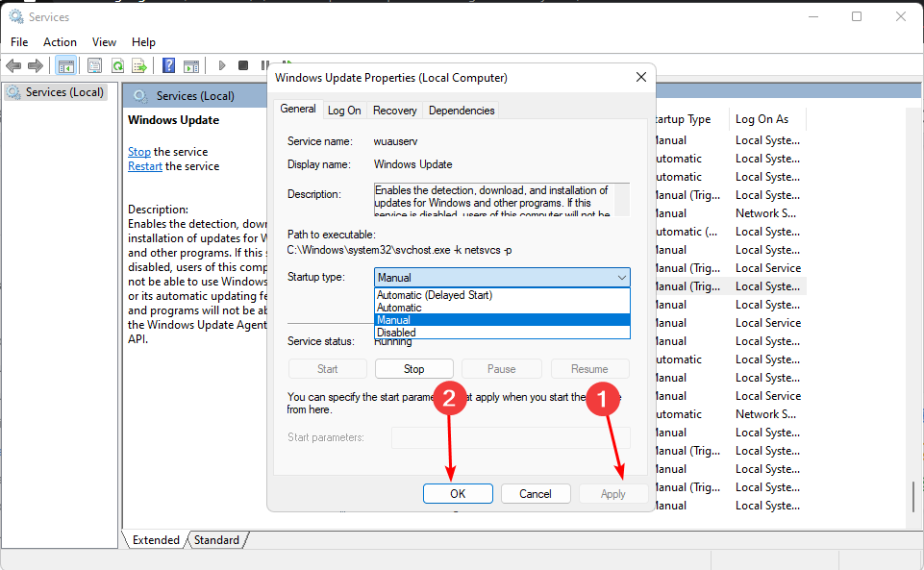Viewport: 924px width, 570px height.
Task: Open the Action menu
Action: pos(60,42)
